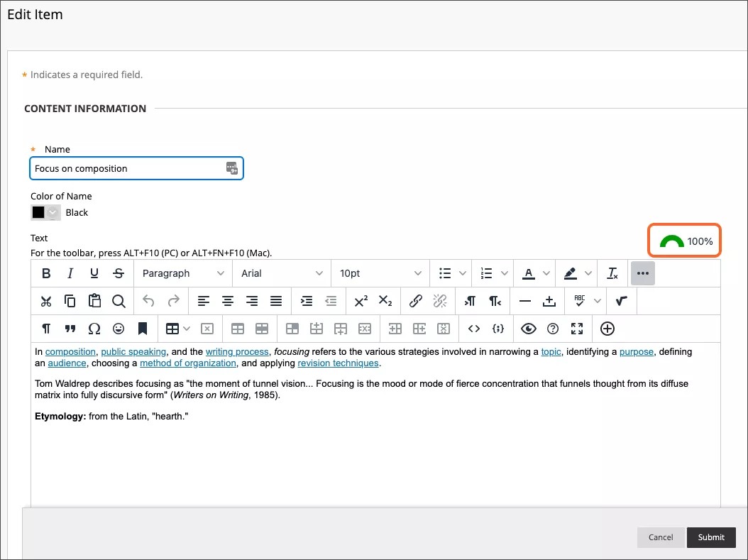748x560 pixels.
Task: Insert a math formula
Action: point(622,300)
